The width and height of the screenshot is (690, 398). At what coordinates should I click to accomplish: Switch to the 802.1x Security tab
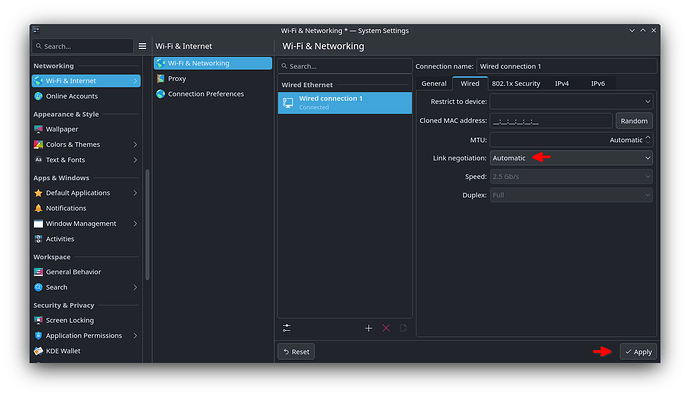click(516, 84)
